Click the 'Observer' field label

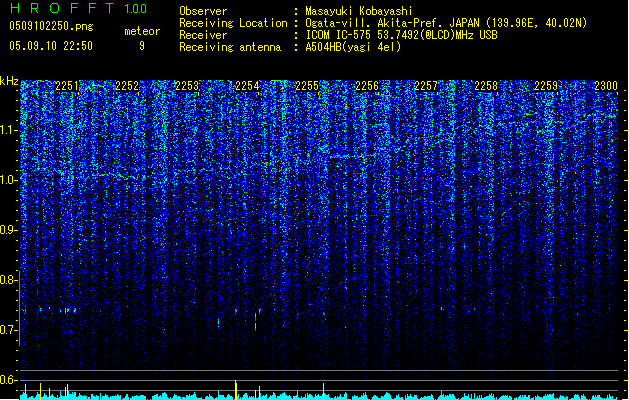click(x=203, y=11)
